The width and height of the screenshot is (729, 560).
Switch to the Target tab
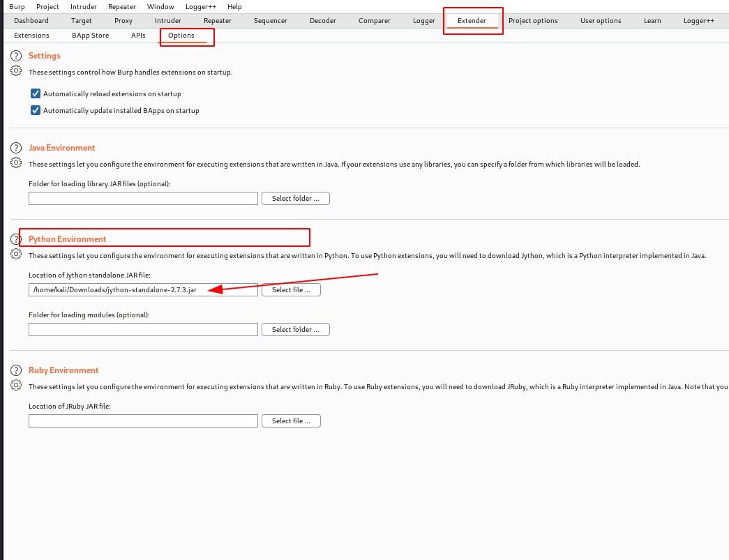(x=82, y=20)
